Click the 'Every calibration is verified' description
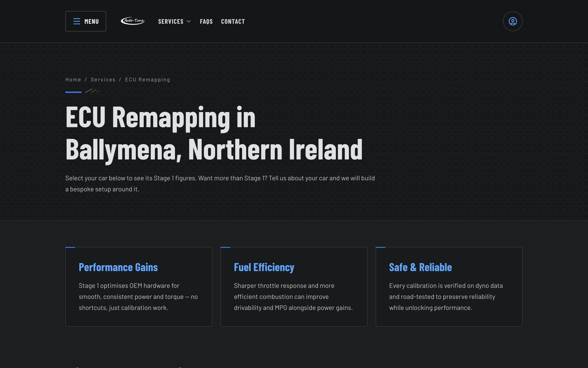This screenshot has width=588, height=368. coord(446,296)
